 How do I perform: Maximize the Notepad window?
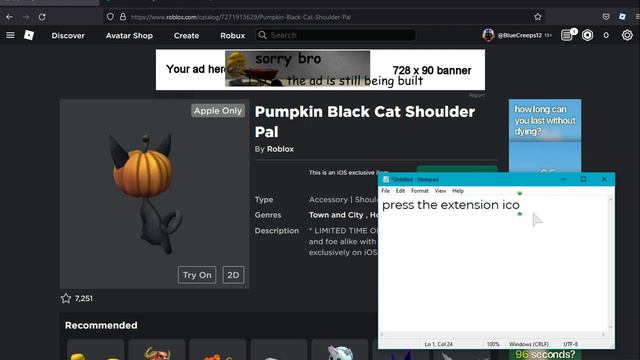pos(584,179)
